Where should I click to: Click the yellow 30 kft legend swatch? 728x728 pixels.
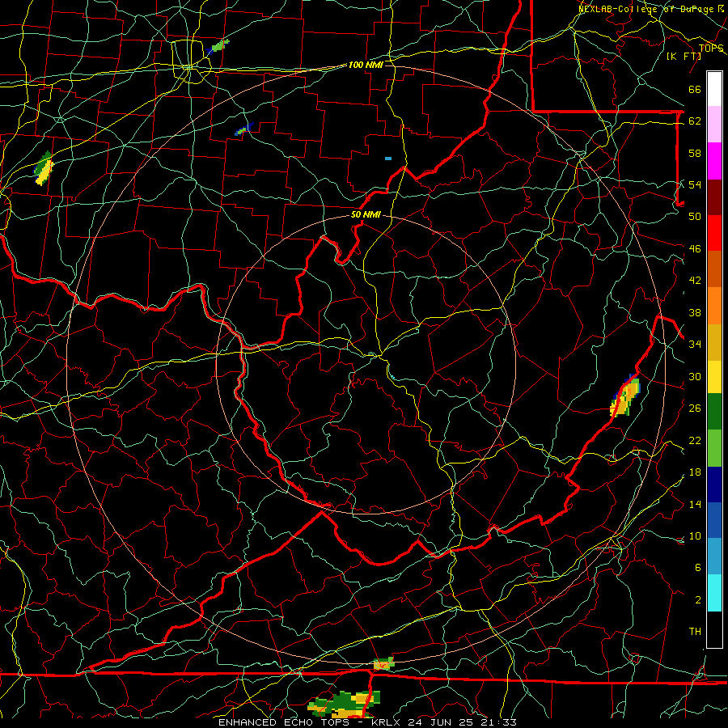coord(714,377)
